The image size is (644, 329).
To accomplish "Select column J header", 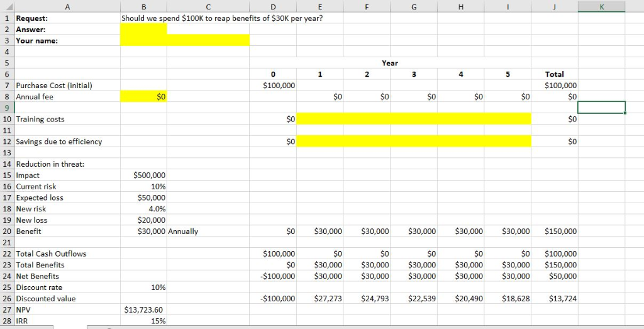I will (555, 6).
